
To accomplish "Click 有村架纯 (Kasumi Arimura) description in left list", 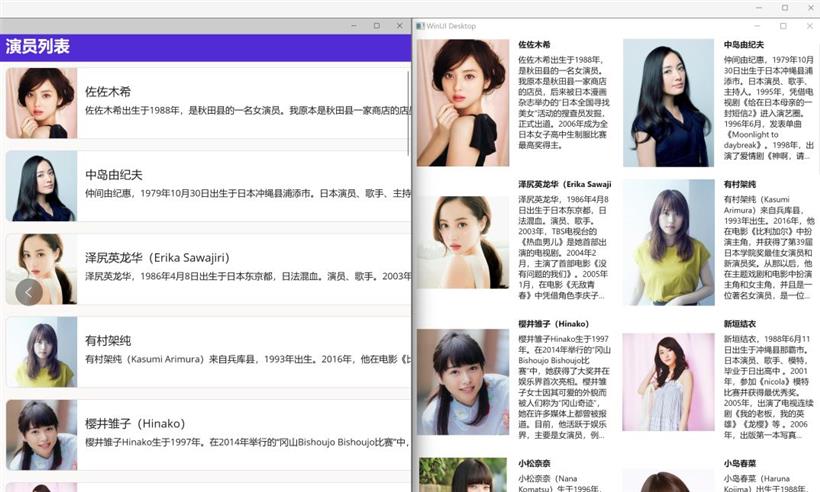I will tap(248, 360).
